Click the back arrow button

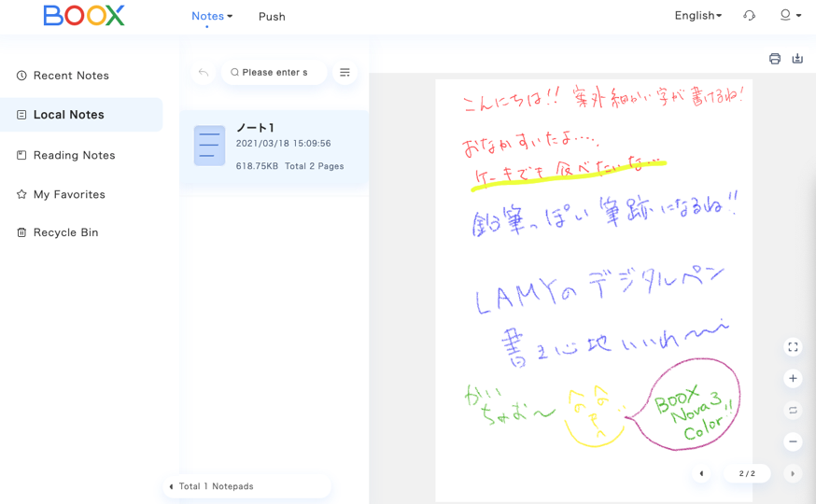pyautogui.click(x=204, y=72)
